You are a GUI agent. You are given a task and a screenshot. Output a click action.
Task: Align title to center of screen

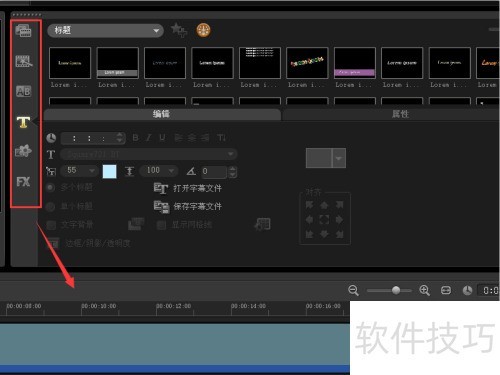pyautogui.click(x=324, y=220)
